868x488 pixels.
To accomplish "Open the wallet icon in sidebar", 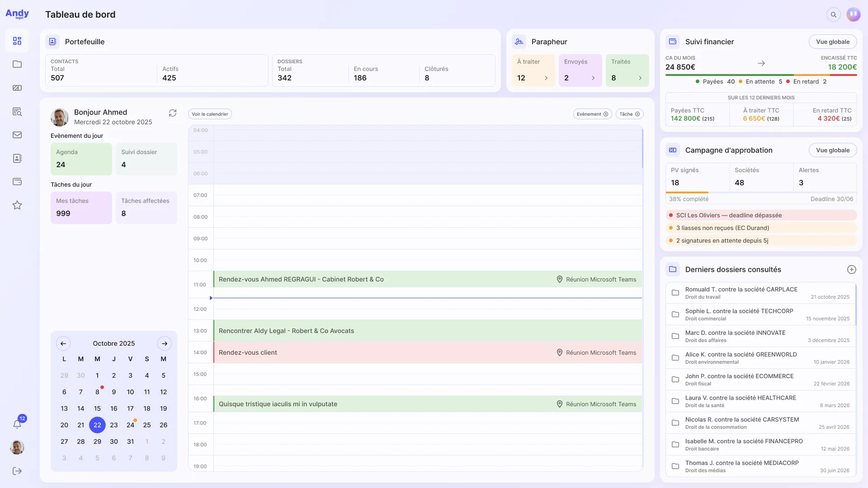I will (x=17, y=182).
